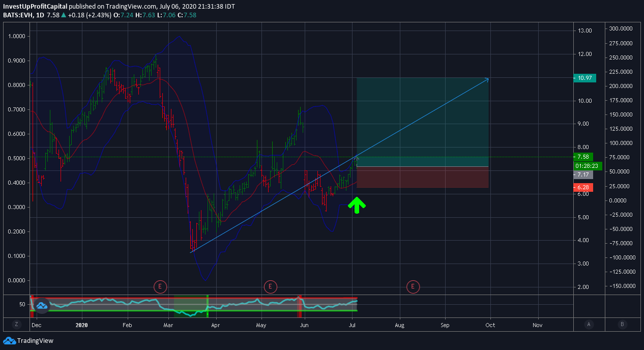
Task: Click the August earnings E marker
Action: [413, 287]
